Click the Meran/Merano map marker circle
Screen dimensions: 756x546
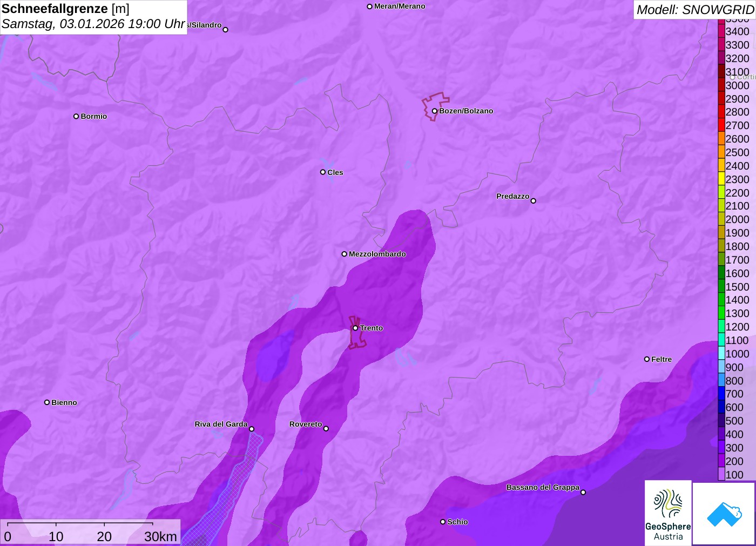[369, 6]
